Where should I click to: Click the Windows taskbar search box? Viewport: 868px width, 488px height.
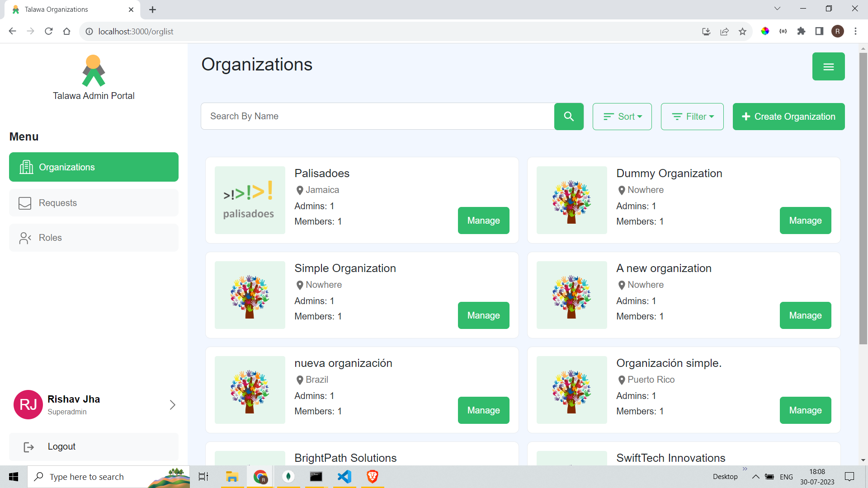tap(108, 477)
